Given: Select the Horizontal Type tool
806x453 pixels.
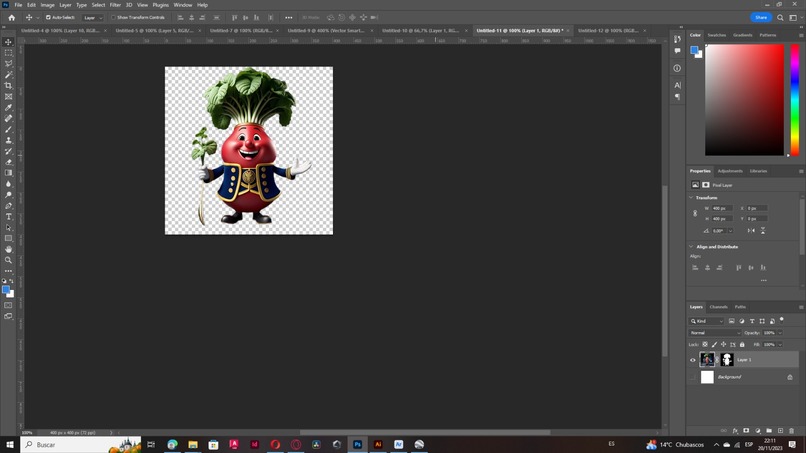Looking at the screenshot, I should pyautogui.click(x=8, y=216).
